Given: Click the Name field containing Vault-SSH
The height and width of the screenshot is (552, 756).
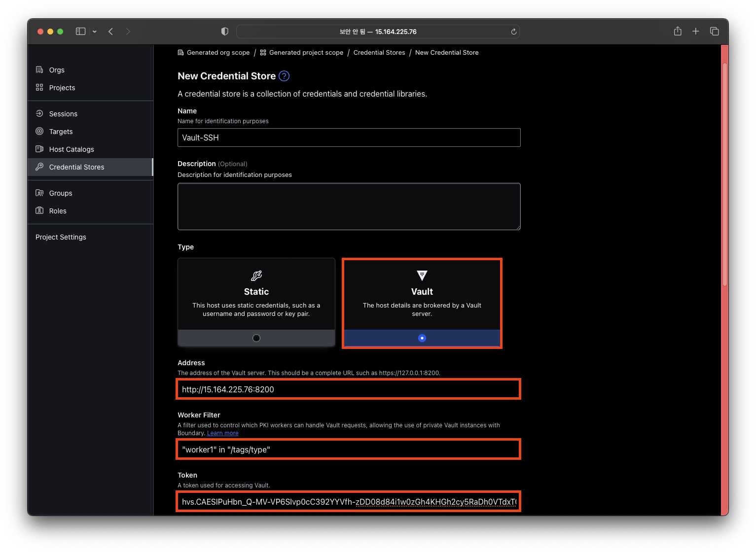Looking at the screenshot, I should point(349,138).
